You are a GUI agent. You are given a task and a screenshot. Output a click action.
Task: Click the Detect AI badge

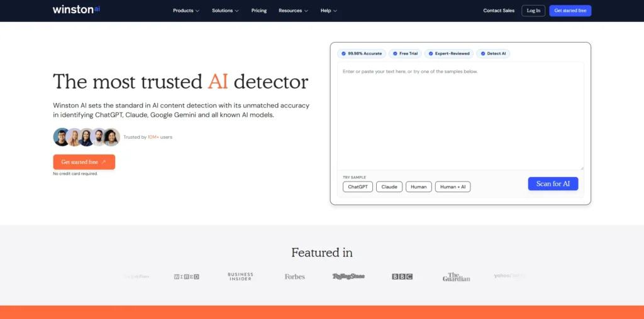tap(493, 54)
